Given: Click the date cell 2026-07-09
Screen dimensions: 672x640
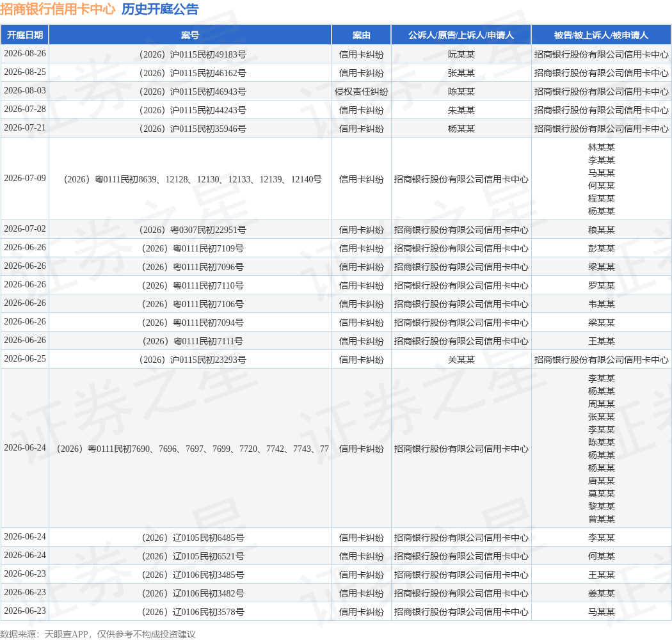Looking at the screenshot, I should 25,179.
